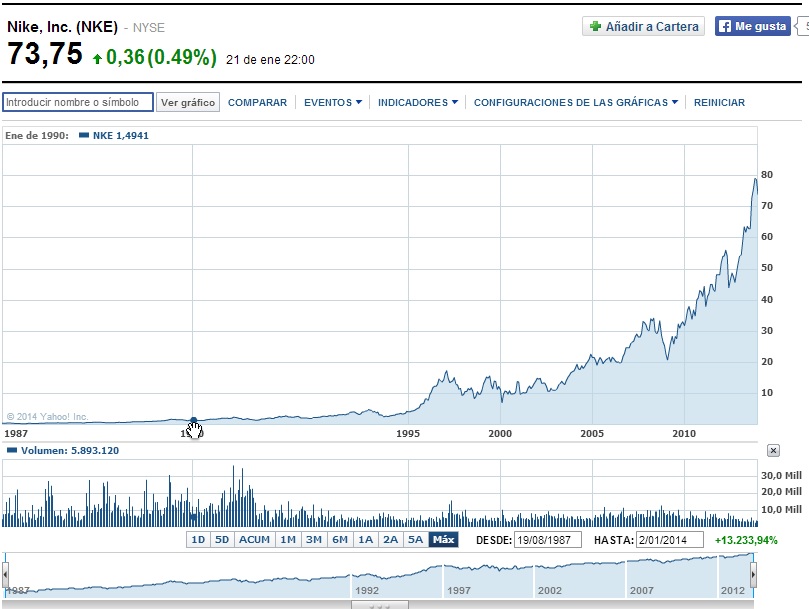
Task: Open the EVENTOS dropdown menu
Action: click(333, 103)
